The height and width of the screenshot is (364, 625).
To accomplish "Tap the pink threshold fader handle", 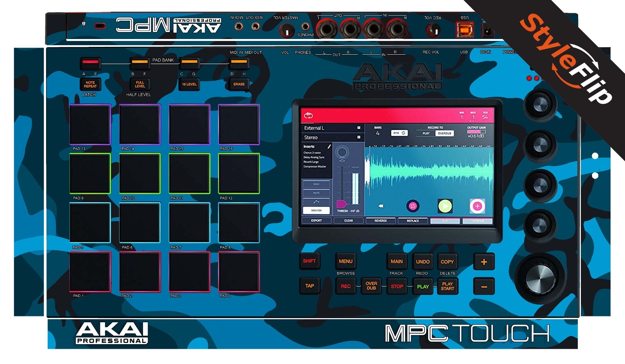I will (x=341, y=204).
